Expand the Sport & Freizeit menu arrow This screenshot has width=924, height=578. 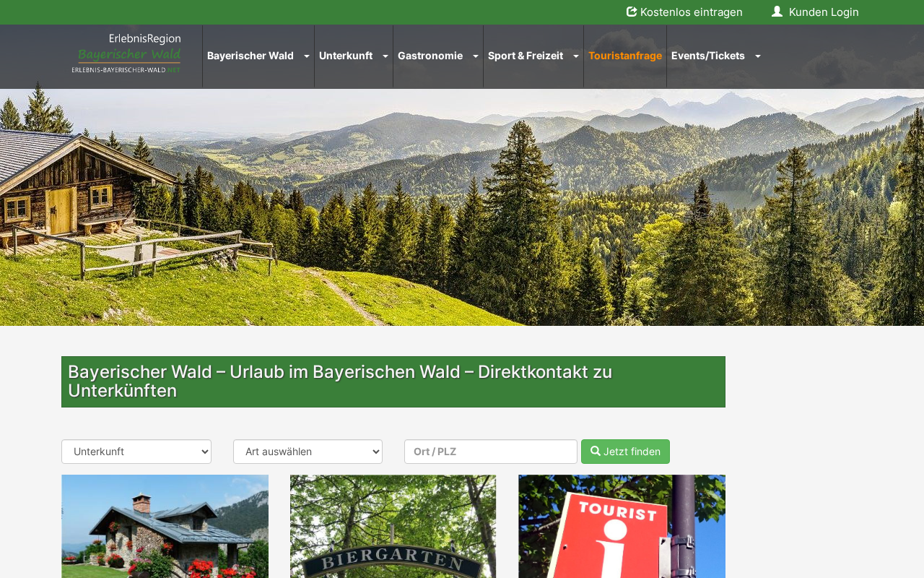pos(576,56)
